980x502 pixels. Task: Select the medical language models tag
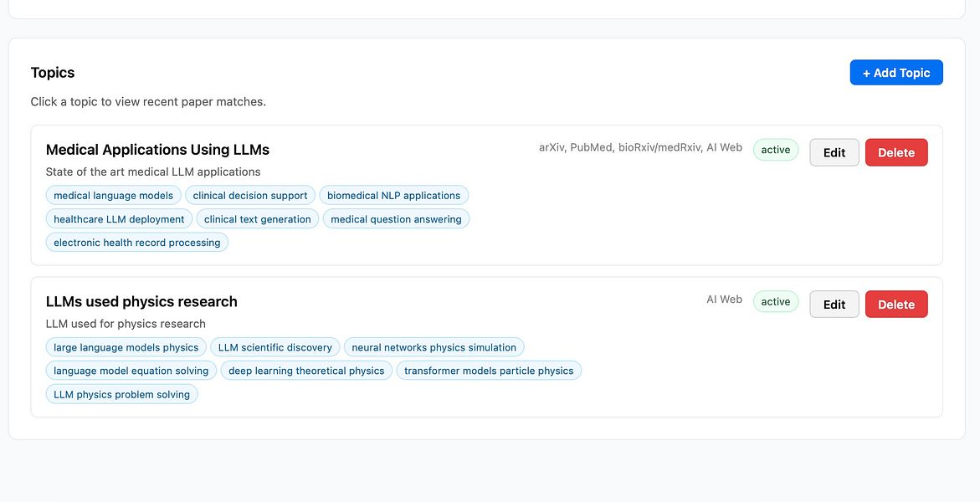113,195
